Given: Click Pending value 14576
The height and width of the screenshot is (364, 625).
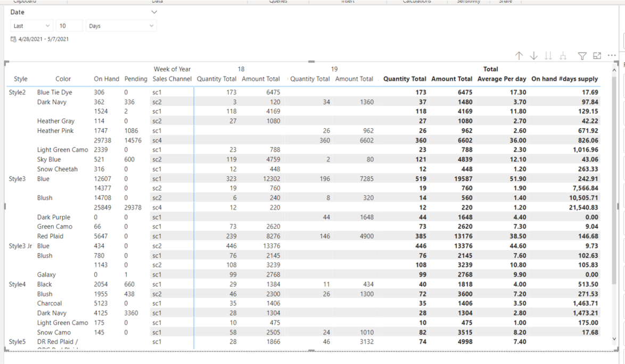Looking at the screenshot, I should [133, 140].
